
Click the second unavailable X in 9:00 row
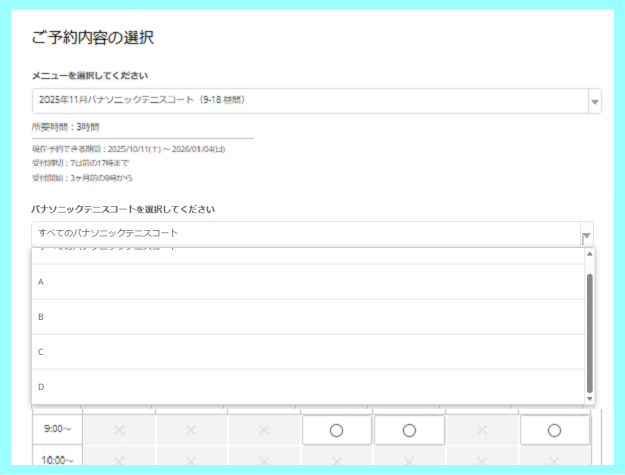click(192, 430)
